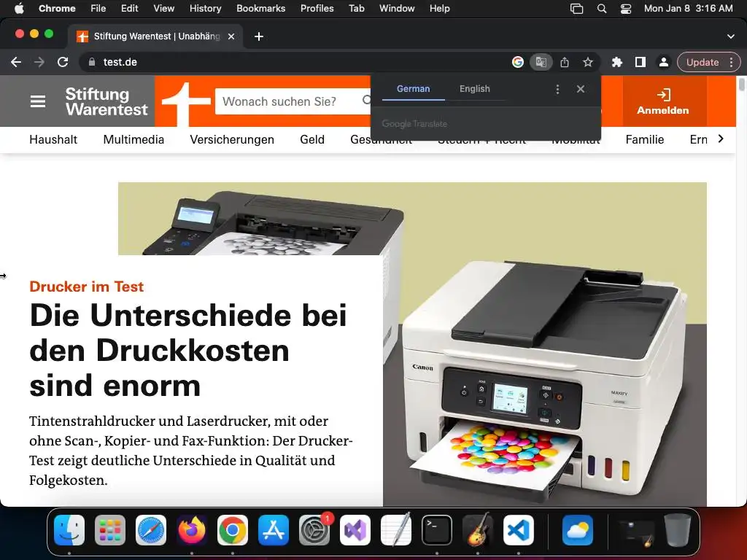
Task: Open System Settings from the Dock
Action: tap(314, 530)
